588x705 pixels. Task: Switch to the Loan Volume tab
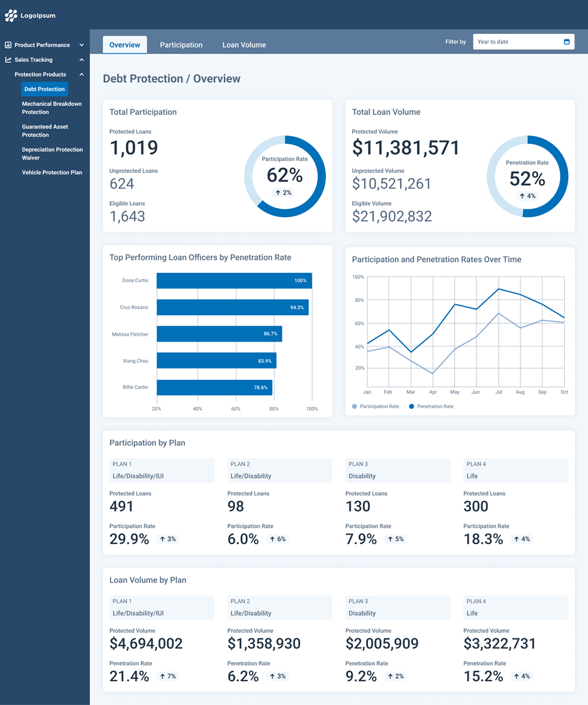click(x=244, y=45)
